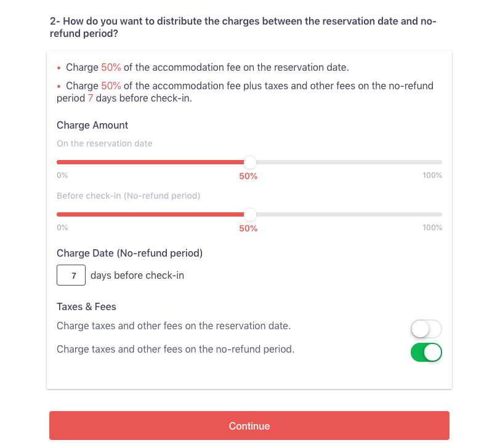Click the red 50% value under reservation slider

pyautogui.click(x=248, y=176)
